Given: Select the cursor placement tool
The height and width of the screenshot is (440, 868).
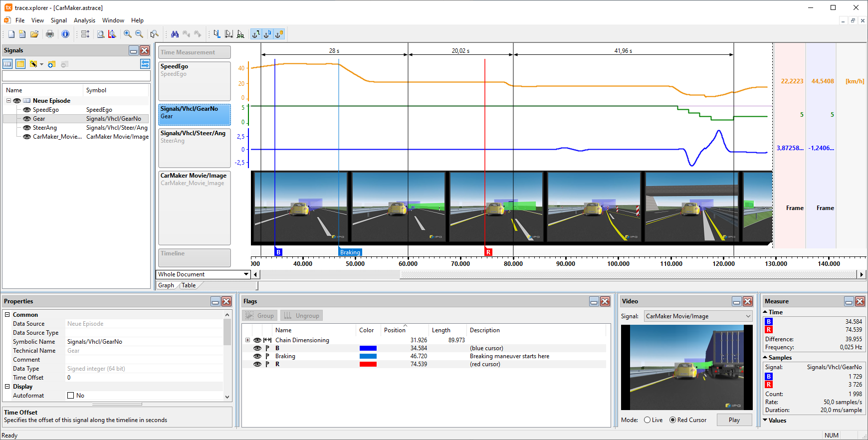Looking at the screenshot, I should coord(217,34).
